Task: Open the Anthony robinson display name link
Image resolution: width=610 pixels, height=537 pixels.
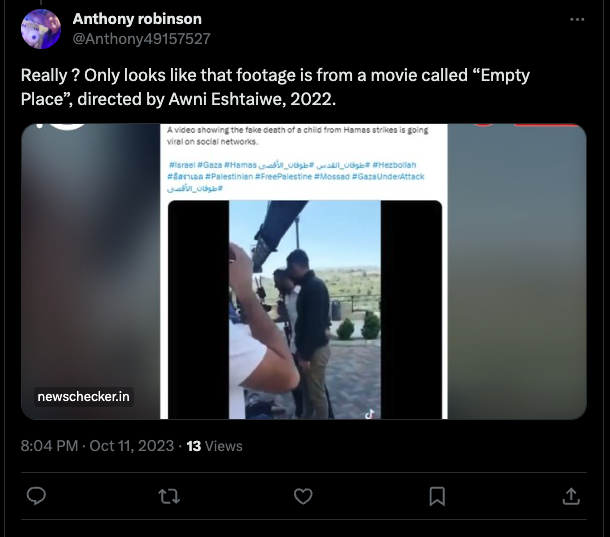Action: [x=137, y=19]
